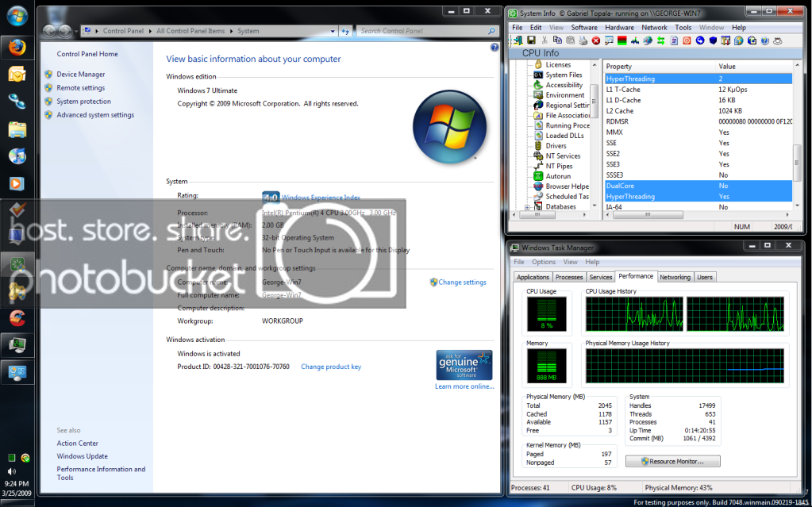Expand the Databases node in System Info tree
Viewport: 812px width, 507px height.
[x=527, y=206]
